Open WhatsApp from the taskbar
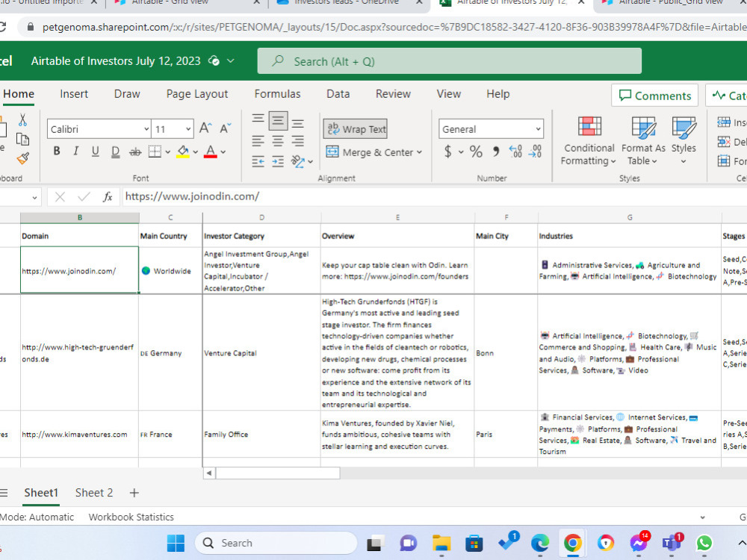The image size is (747, 560). pos(704,543)
